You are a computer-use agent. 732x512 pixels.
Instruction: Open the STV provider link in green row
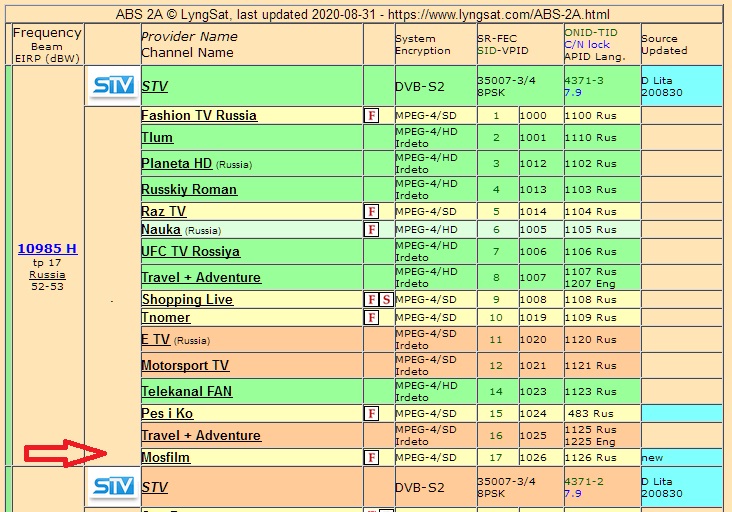click(155, 86)
